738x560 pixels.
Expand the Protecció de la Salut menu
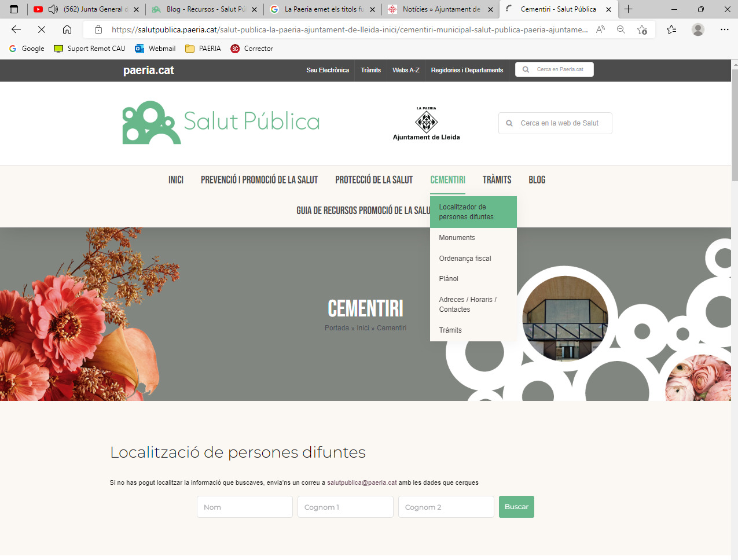pos(374,180)
